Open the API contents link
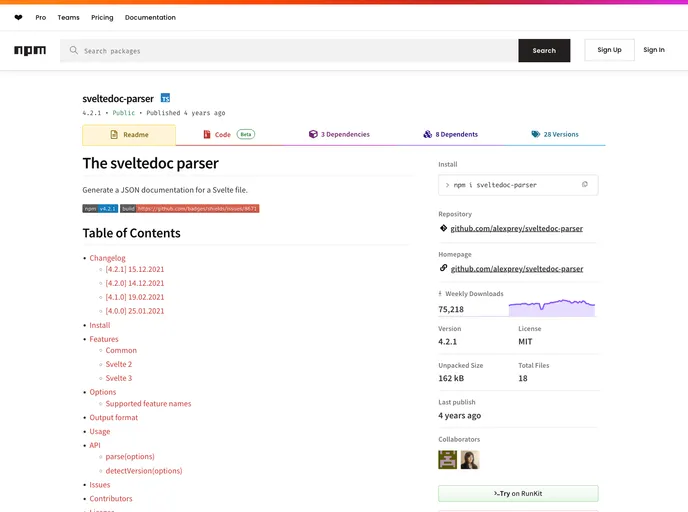The height and width of the screenshot is (512, 688). tap(95, 445)
